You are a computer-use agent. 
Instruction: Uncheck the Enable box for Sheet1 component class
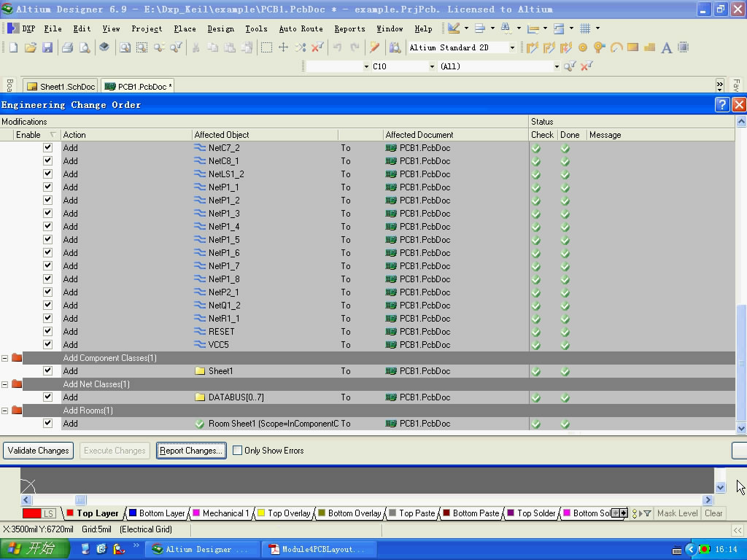coord(47,370)
